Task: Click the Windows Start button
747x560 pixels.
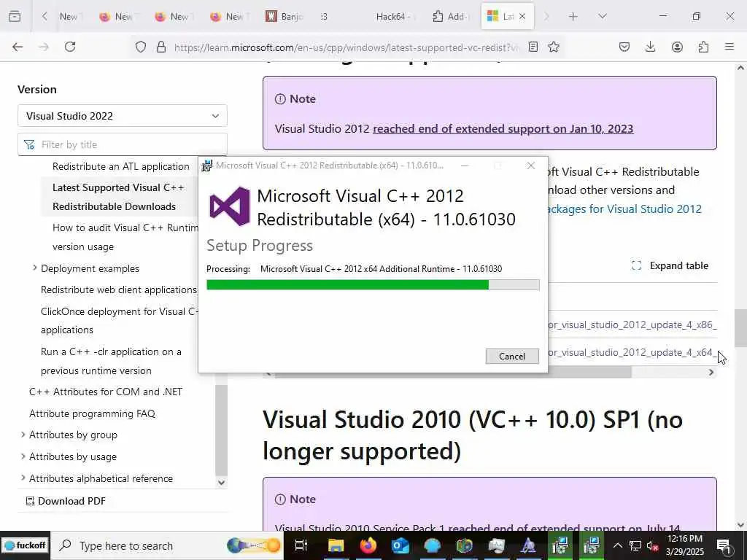Action: 25,545
